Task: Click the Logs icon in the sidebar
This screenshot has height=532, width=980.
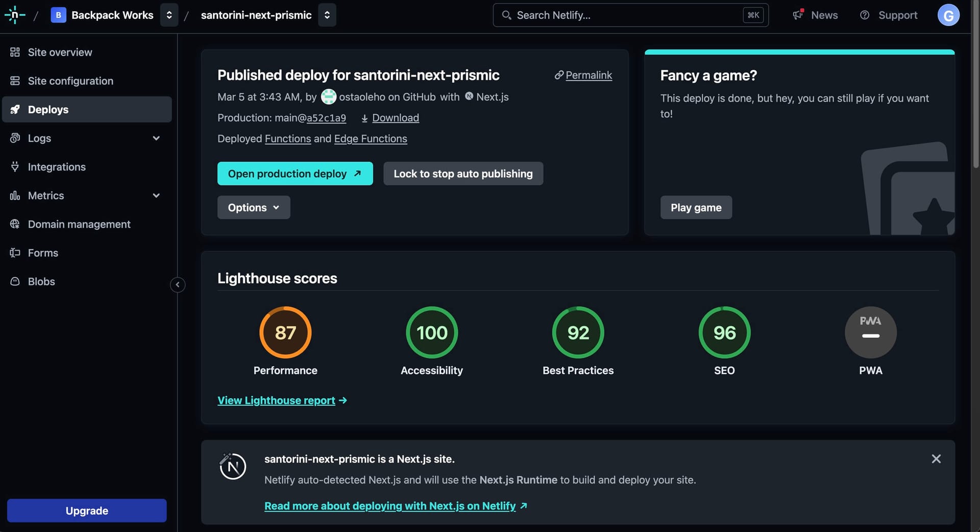Action: click(x=15, y=138)
